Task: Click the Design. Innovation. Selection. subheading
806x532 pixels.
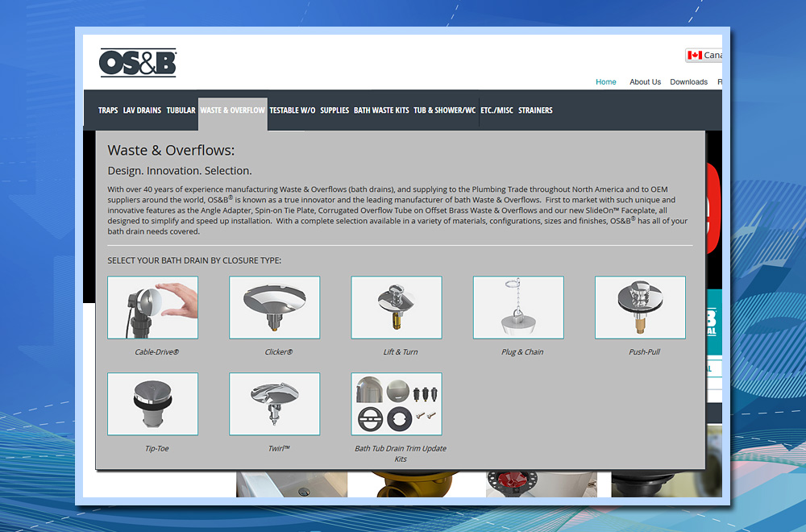Action: tap(180, 171)
